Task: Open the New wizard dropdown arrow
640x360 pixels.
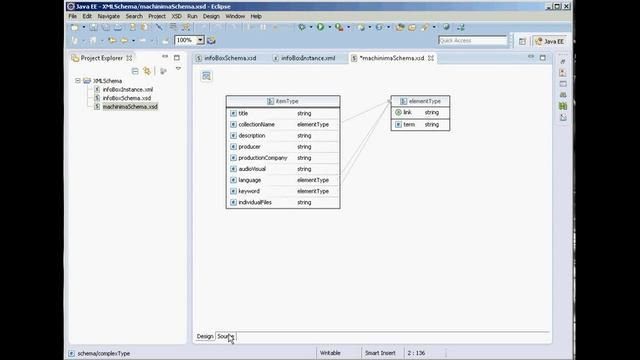Action: click(x=84, y=27)
